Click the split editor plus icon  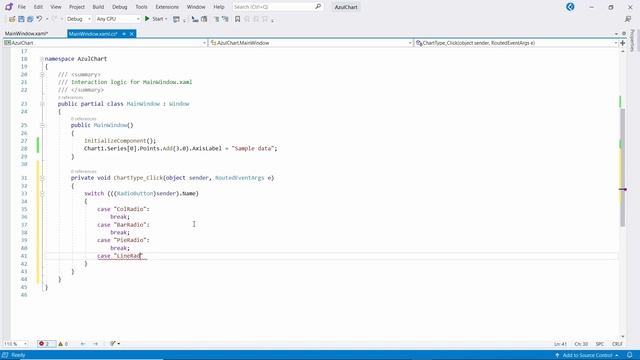point(622,43)
